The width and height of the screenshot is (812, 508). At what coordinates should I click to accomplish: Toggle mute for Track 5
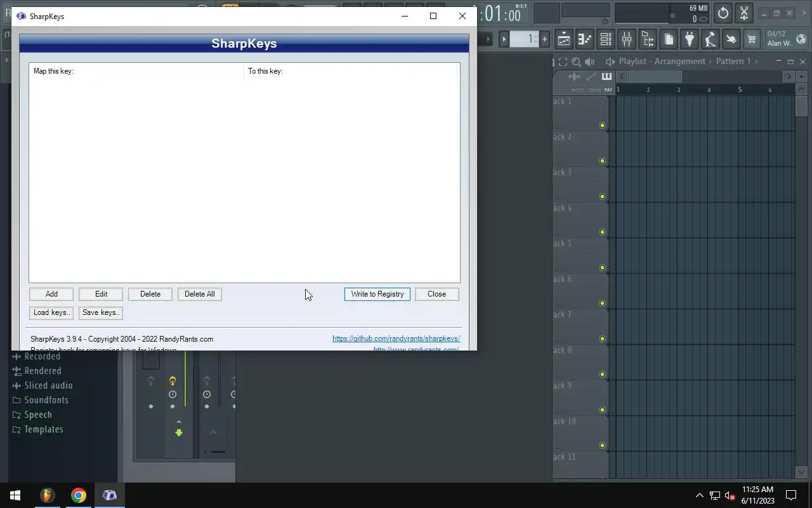click(x=602, y=268)
